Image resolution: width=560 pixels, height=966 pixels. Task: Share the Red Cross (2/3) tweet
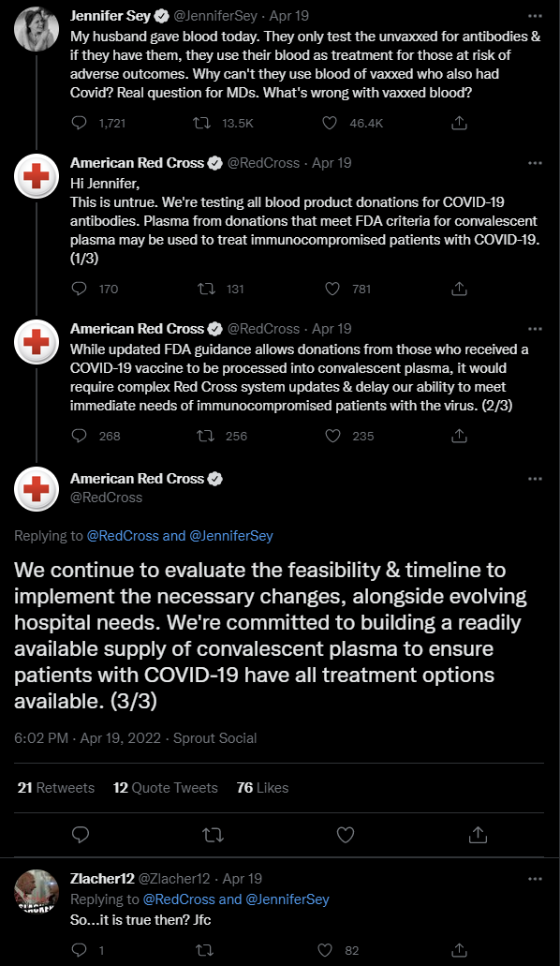click(459, 436)
